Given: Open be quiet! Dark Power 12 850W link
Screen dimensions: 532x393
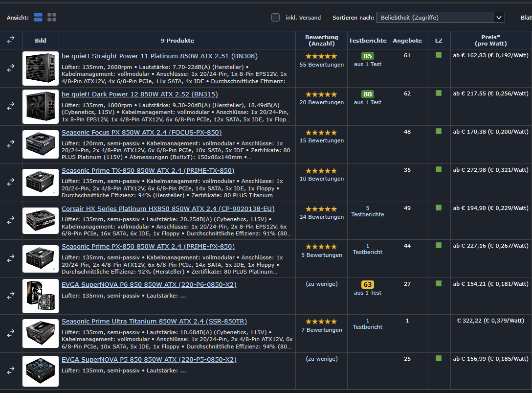Looking at the screenshot, I should 140,94.
